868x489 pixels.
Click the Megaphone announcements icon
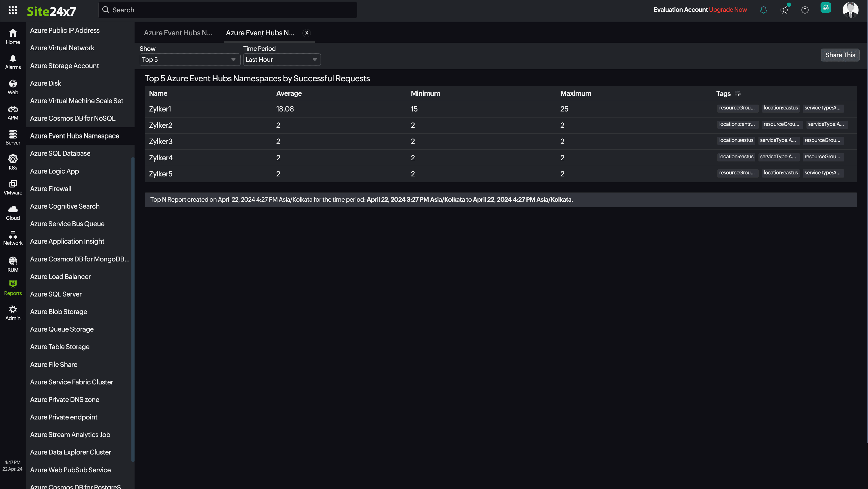pos(785,9)
